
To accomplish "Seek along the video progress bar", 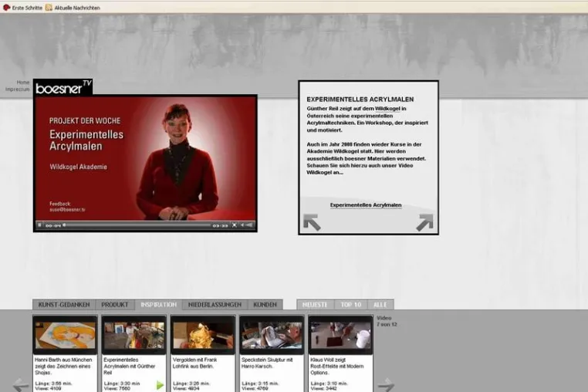I will click(137, 225).
